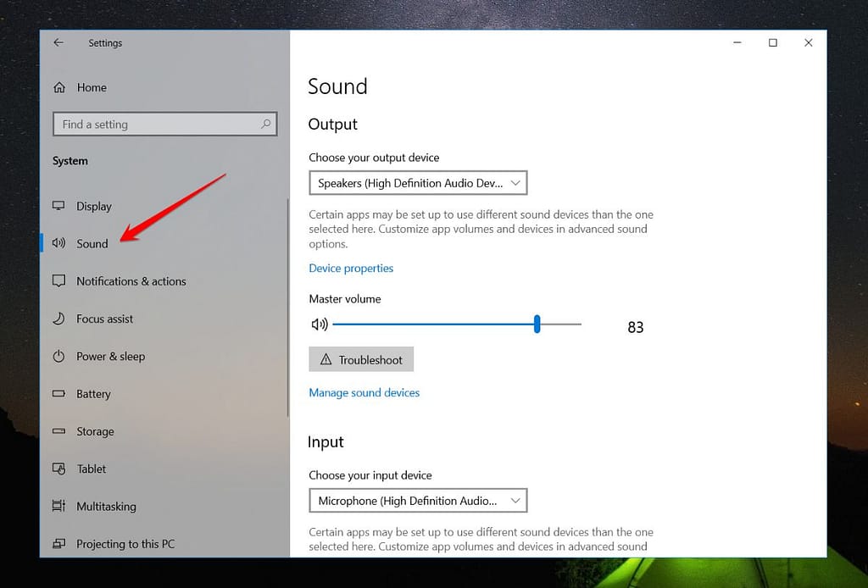Click 'Choose your output device' label
The width and height of the screenshot is (868, 588).
click(x=374, y=158)
